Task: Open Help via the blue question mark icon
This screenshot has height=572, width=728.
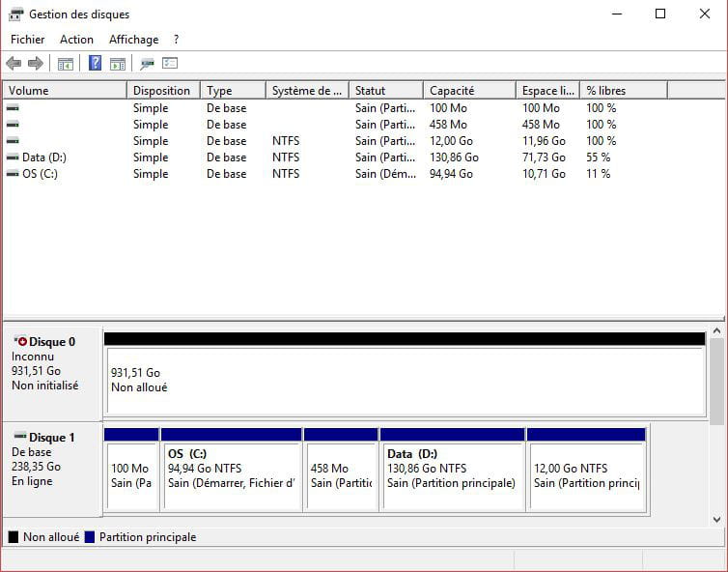Action: pos(95,64)
